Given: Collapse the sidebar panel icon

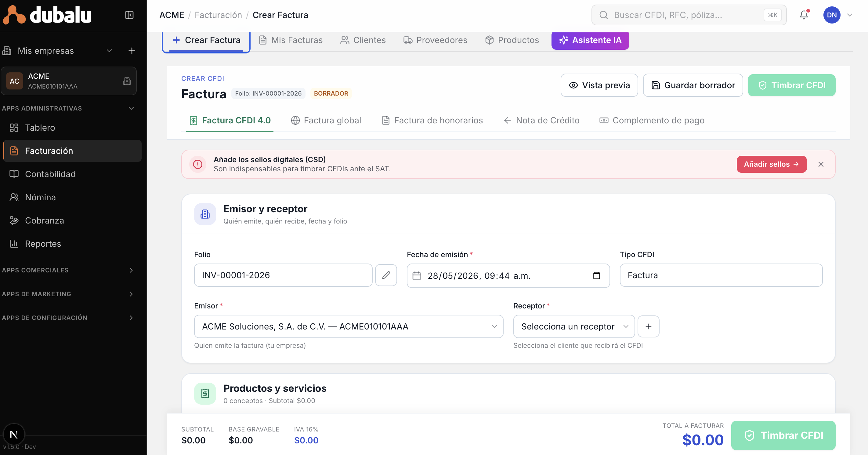Looking at the screenshot, I should click(x=129, y=15).
